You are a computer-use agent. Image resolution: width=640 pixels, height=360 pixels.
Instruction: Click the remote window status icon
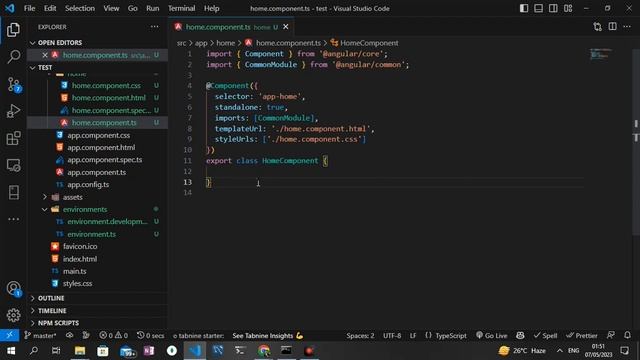click(9, 336)
